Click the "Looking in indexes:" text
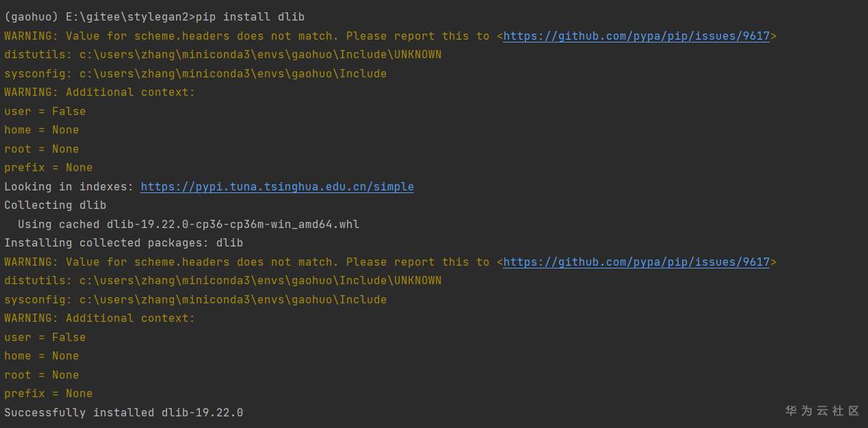 (69, 186)
